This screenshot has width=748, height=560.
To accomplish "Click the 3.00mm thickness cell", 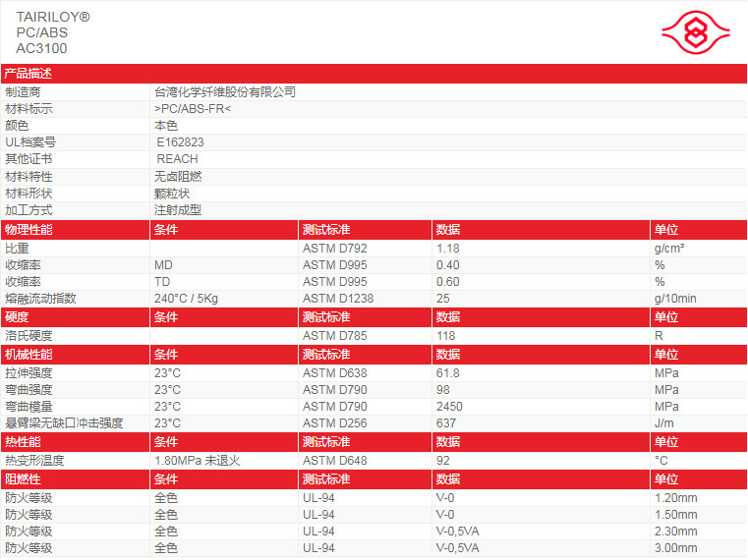I will pyautogui.click(x=675, y=547).
